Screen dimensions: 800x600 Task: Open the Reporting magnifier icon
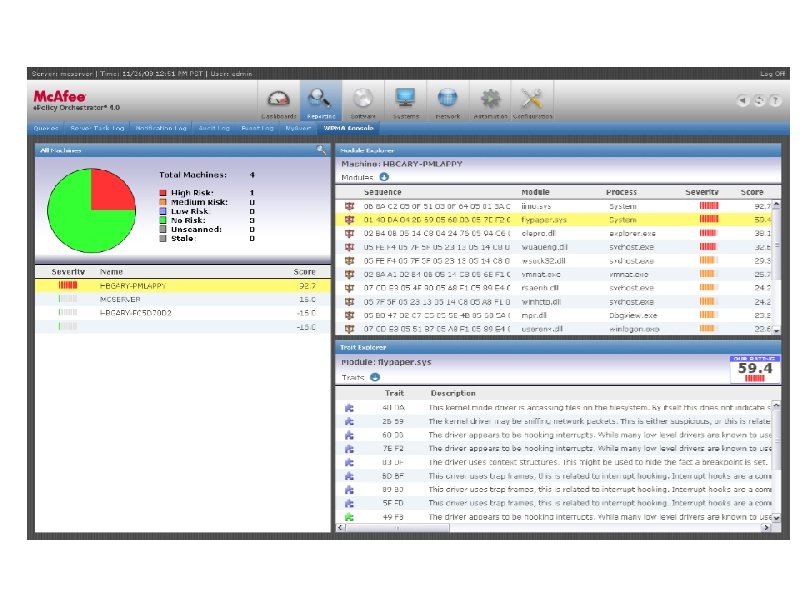[320, 98]
